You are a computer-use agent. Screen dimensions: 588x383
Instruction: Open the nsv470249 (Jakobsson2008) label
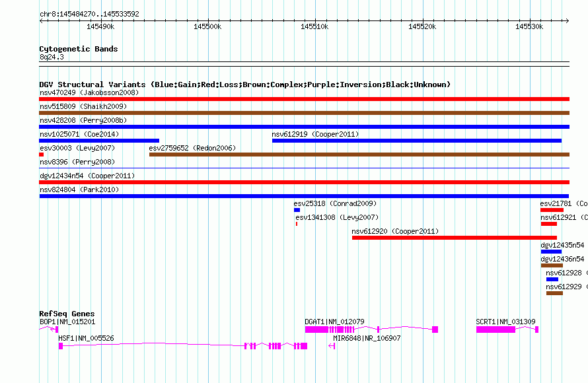pos(89,92)
